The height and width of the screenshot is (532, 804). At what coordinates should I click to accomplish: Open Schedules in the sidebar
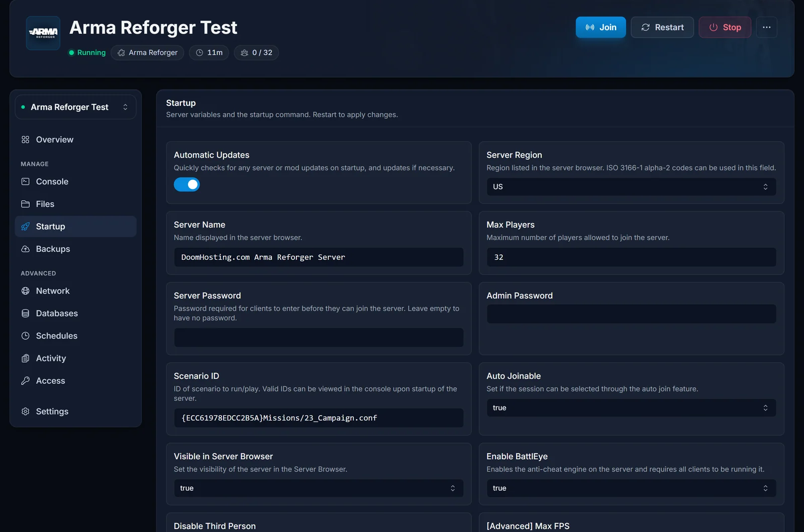tap(75, 336)
